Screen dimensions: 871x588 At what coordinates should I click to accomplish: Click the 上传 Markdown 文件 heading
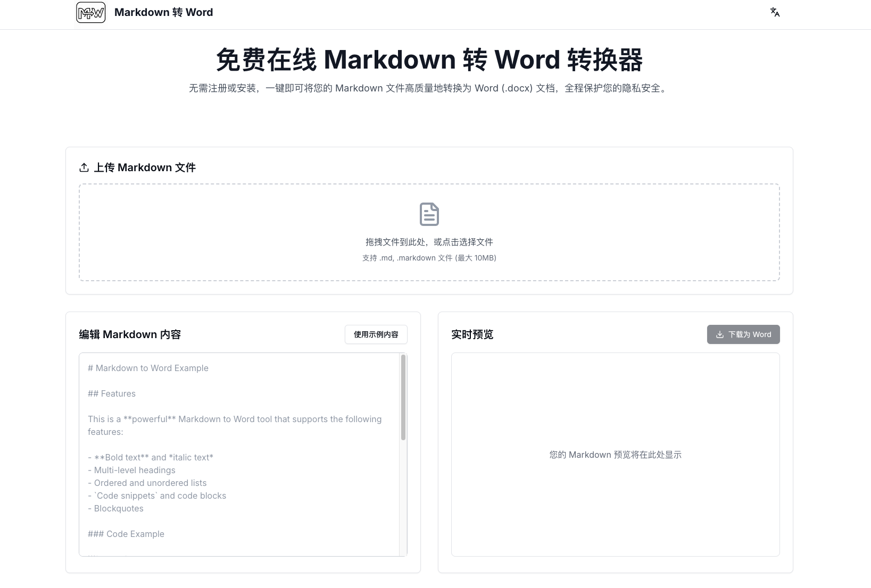pyautogui.click(x=145, y=167)
